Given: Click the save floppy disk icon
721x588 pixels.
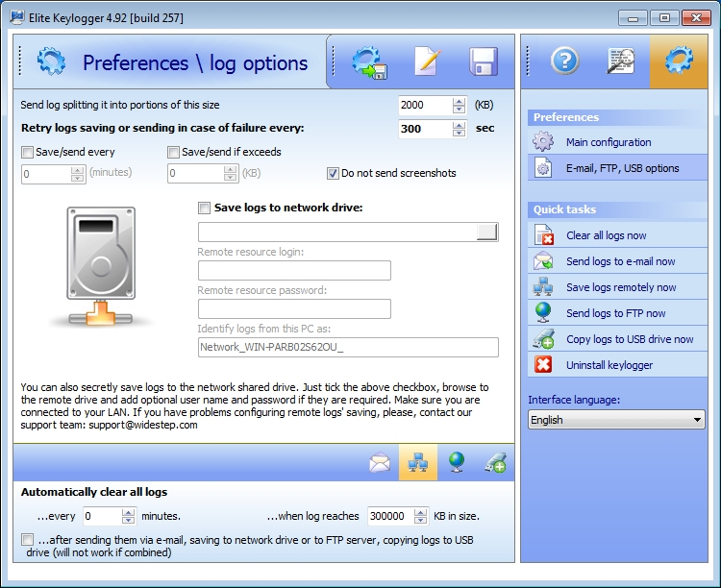Looking at the screenshot, I should click(x=483, y=62).
